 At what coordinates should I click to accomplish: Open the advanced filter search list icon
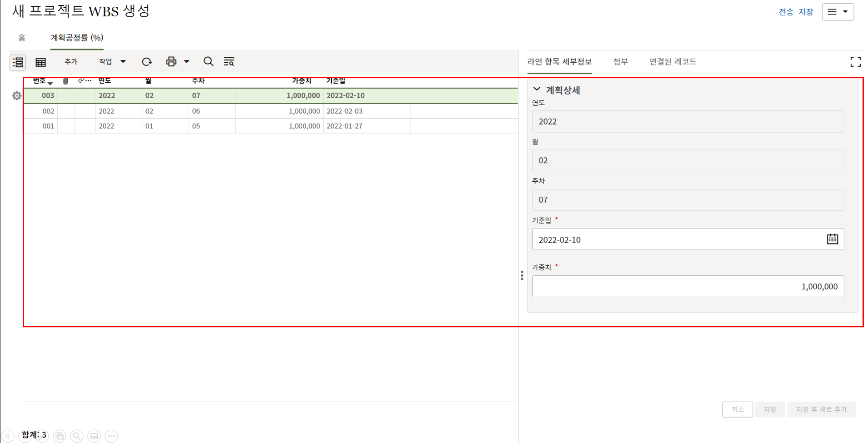tap(229, 62)
